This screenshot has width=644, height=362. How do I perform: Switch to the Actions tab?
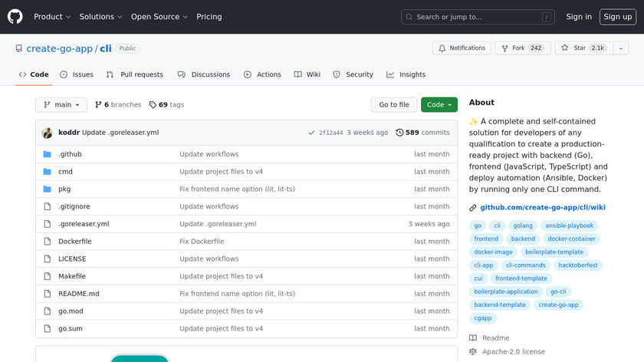click(262, 74)
